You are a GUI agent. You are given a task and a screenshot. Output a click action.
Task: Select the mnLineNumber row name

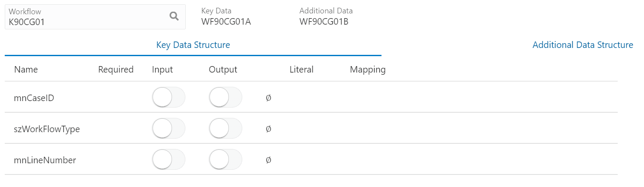pos(45,160)
